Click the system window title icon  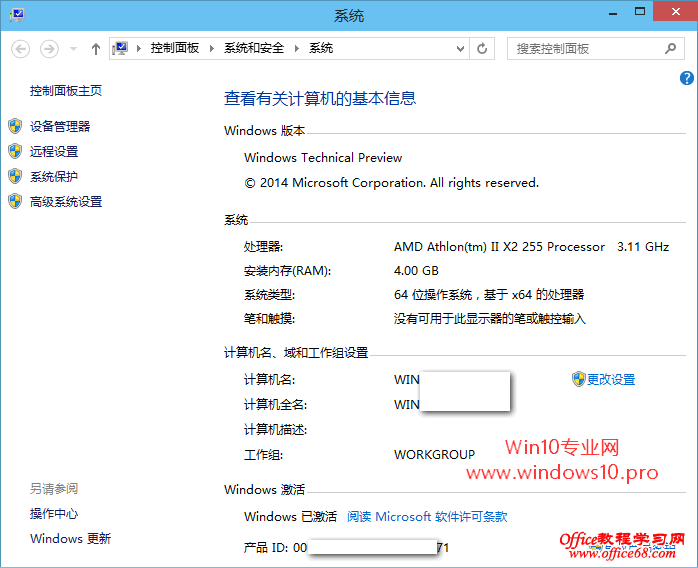pyautogui.click(x=17, y=15)
